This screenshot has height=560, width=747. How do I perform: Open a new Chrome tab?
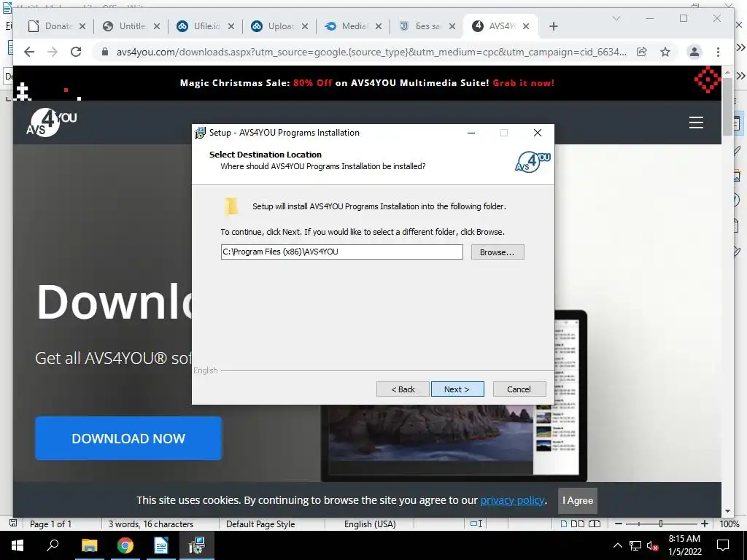(x=553, y=26)
